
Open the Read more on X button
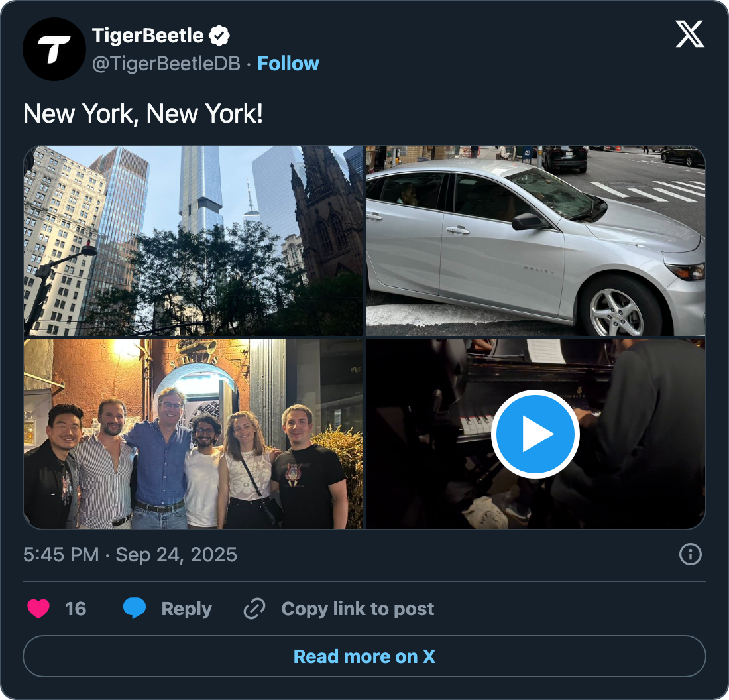coord(364,656)
